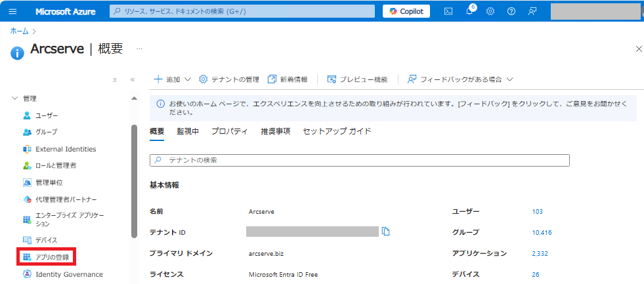Click the 管理単位 icon
Screen dimensions: 644x284
(27, 182)
